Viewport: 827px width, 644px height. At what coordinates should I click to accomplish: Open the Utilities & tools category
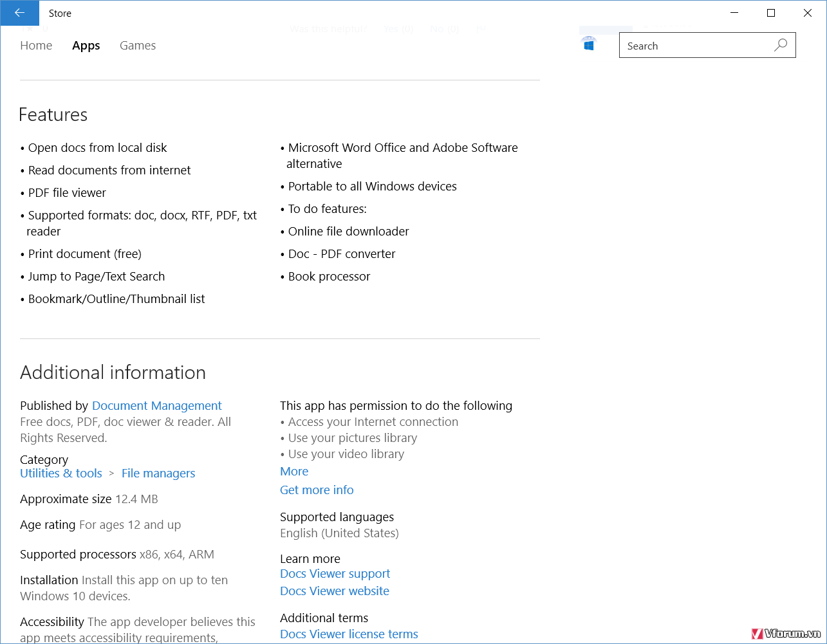[61, 474]
